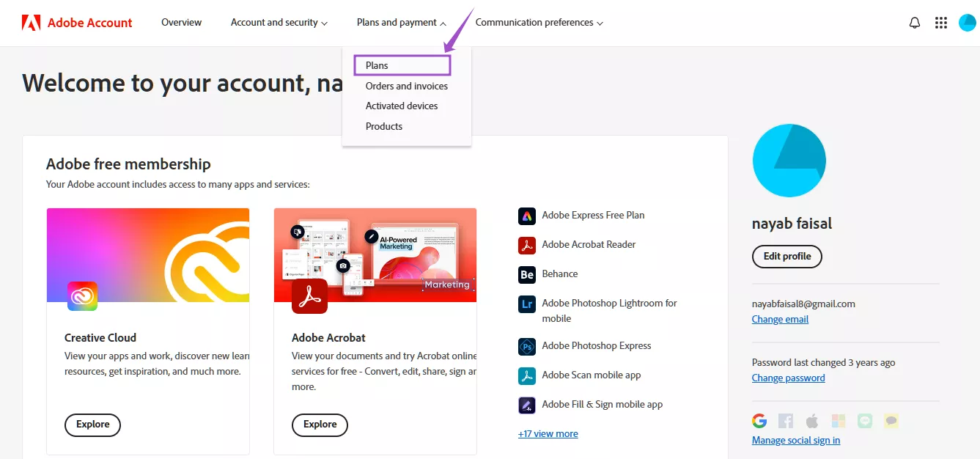
Task: Select the Google sign-in icon
Action: [759, 420]
